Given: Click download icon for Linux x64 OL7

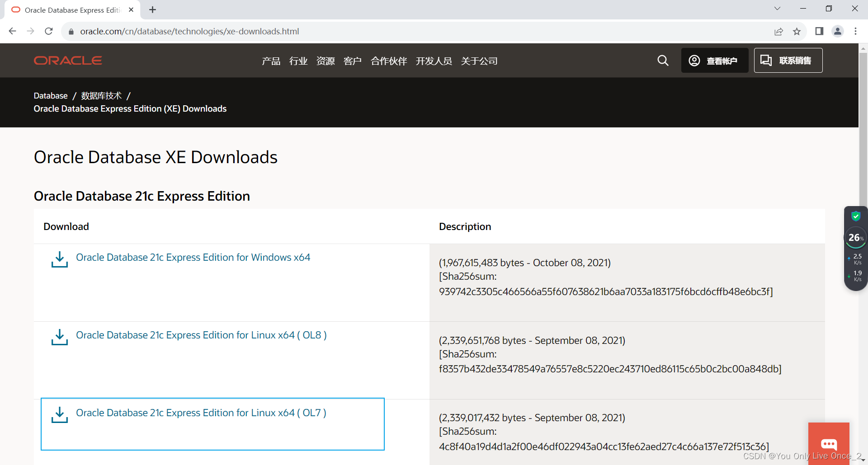Looking at the screenshot, I should pos(60,415).
